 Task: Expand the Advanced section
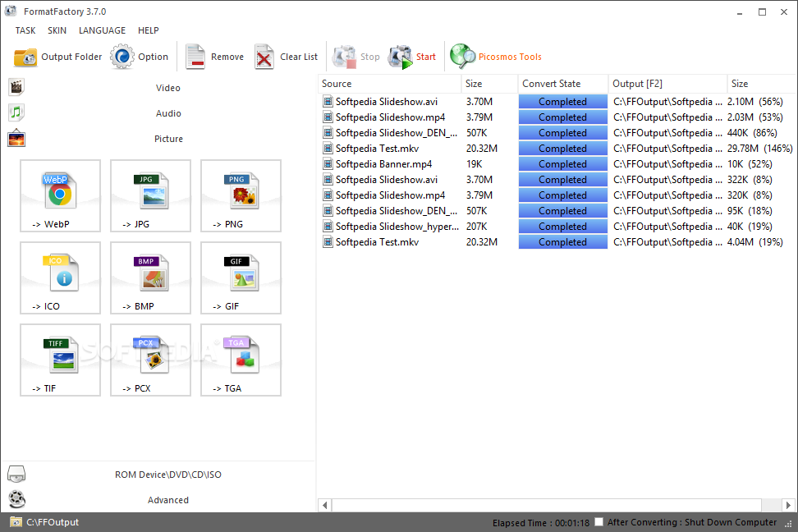(168, 500)
